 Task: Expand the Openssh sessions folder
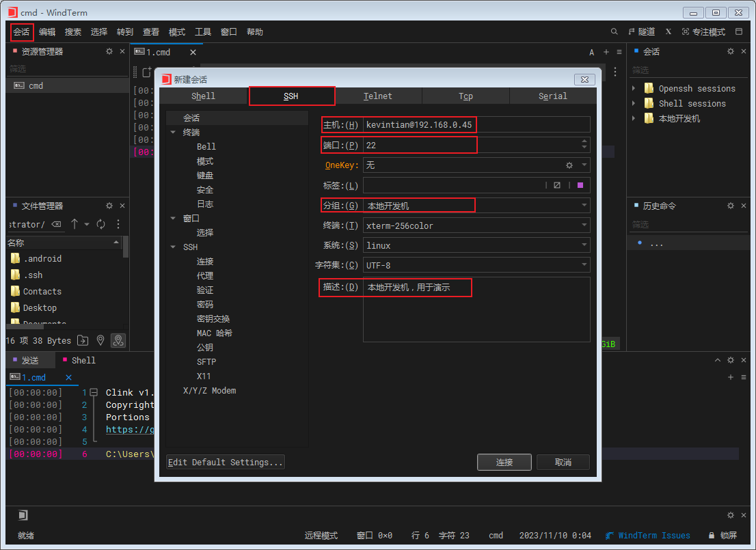pos(634,89)
